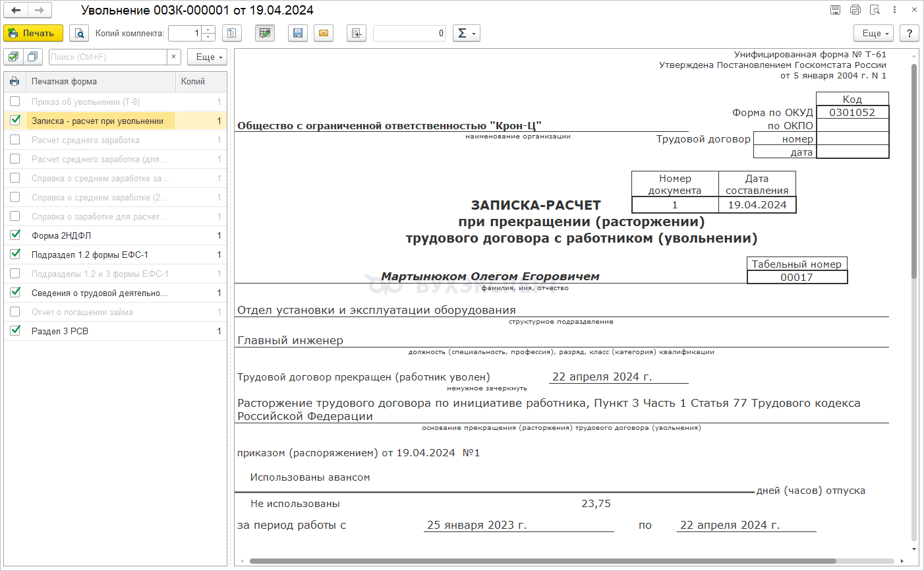Viewport: 924px width, 571px height.
Task: Uncheck the Форма 2НДФЛ print form
Action: click(x=15, y=235)
